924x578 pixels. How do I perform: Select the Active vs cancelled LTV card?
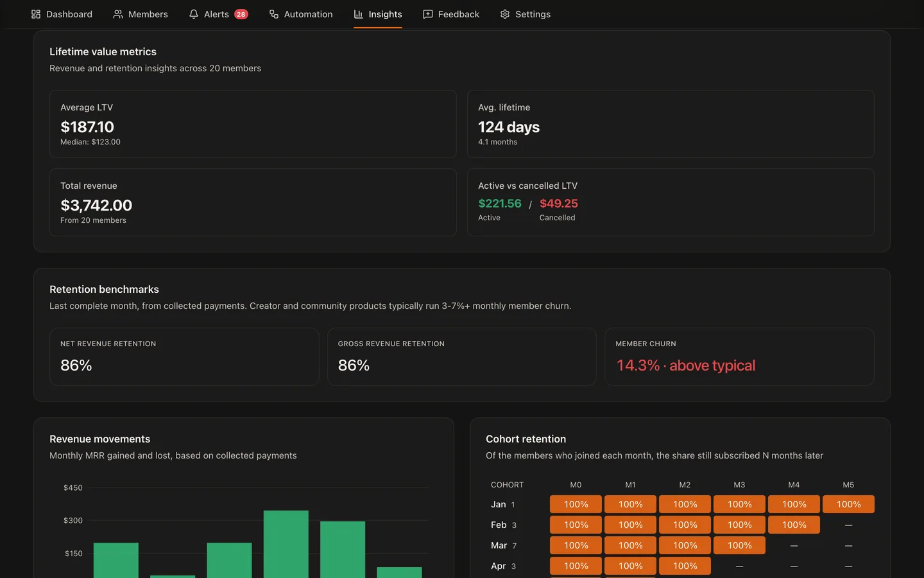[671, 202]
